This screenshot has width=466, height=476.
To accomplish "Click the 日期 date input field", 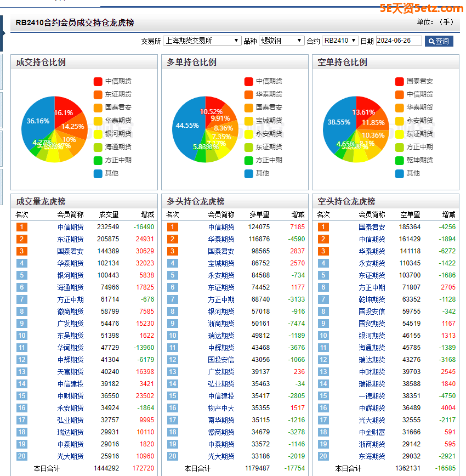I will (x=399, y=41).
